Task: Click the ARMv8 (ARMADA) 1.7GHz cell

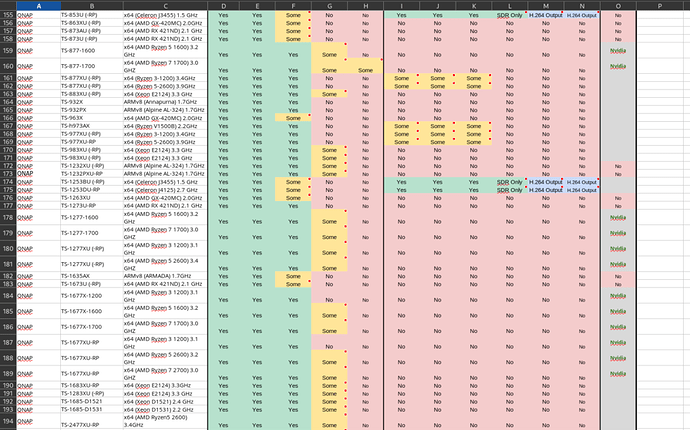Action: pyautogui.click(x=165, y=276)
